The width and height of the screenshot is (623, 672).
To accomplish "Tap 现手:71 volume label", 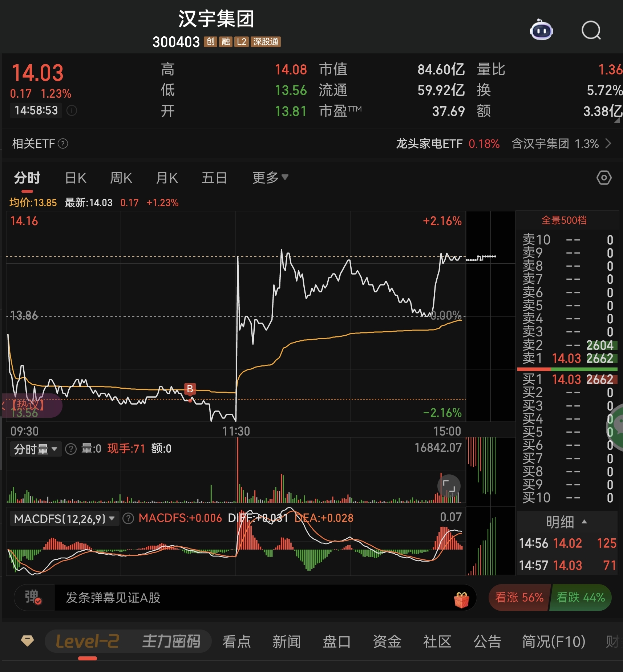I will pyautogui.click(x=126, y=449).
